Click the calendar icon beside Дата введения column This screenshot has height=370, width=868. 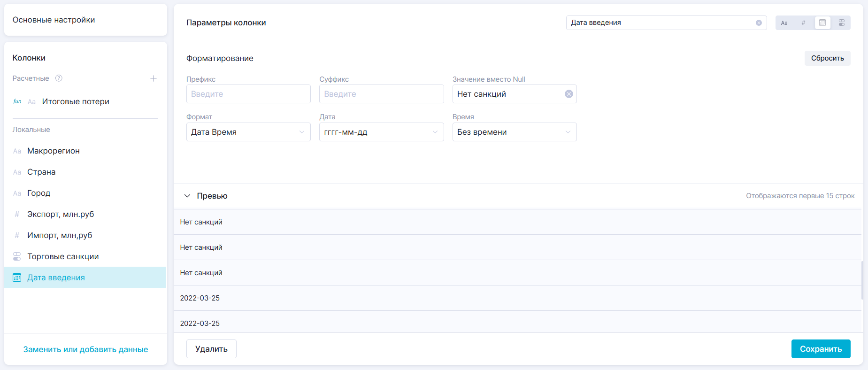17,277
